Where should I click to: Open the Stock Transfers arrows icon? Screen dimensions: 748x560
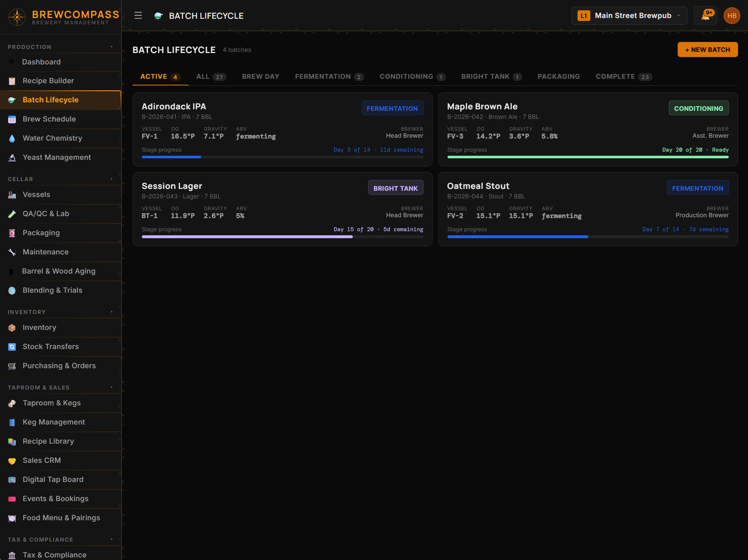12,347
